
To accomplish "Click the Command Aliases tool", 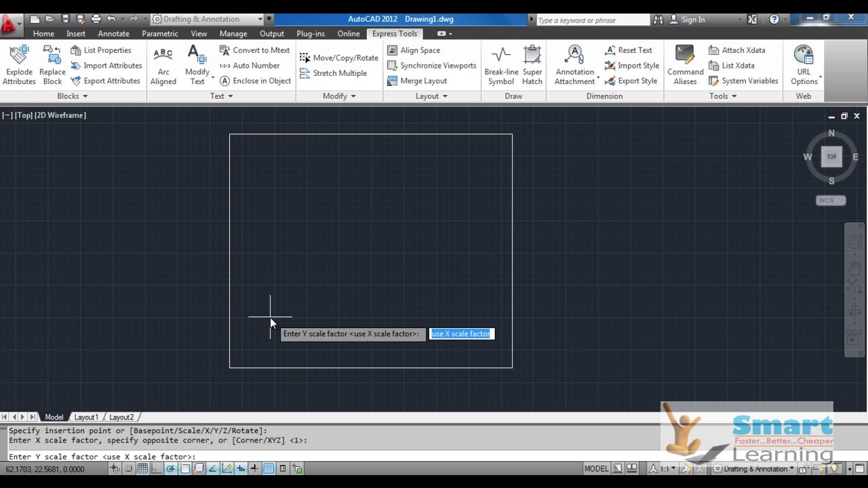I will coord(685,65).
